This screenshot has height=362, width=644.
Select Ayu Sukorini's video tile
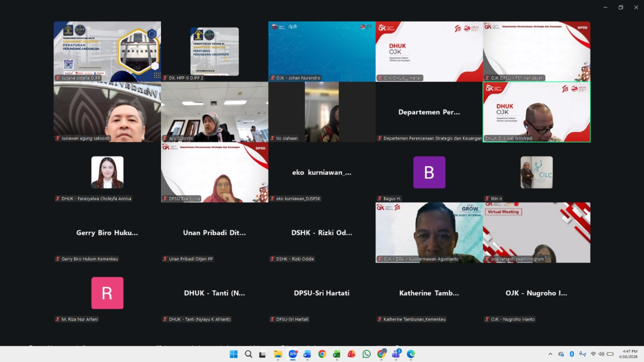[x=214, y=112]
